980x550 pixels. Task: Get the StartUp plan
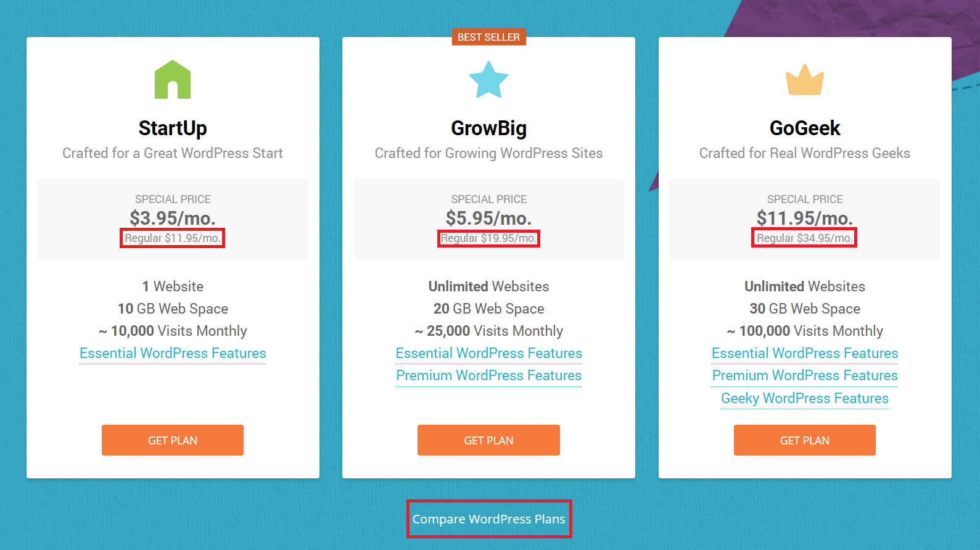[173, 440]
